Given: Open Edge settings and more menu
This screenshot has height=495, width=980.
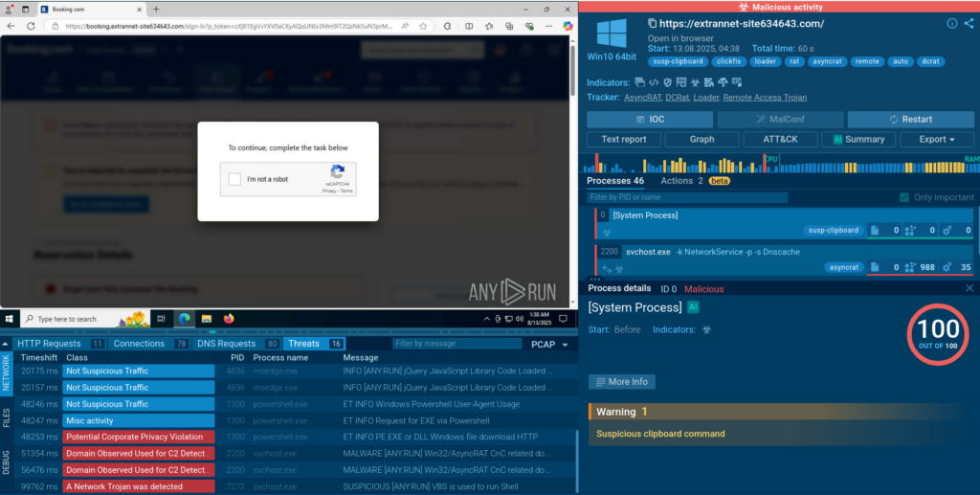Looking at the screenshot, I should tap(548, 26).
